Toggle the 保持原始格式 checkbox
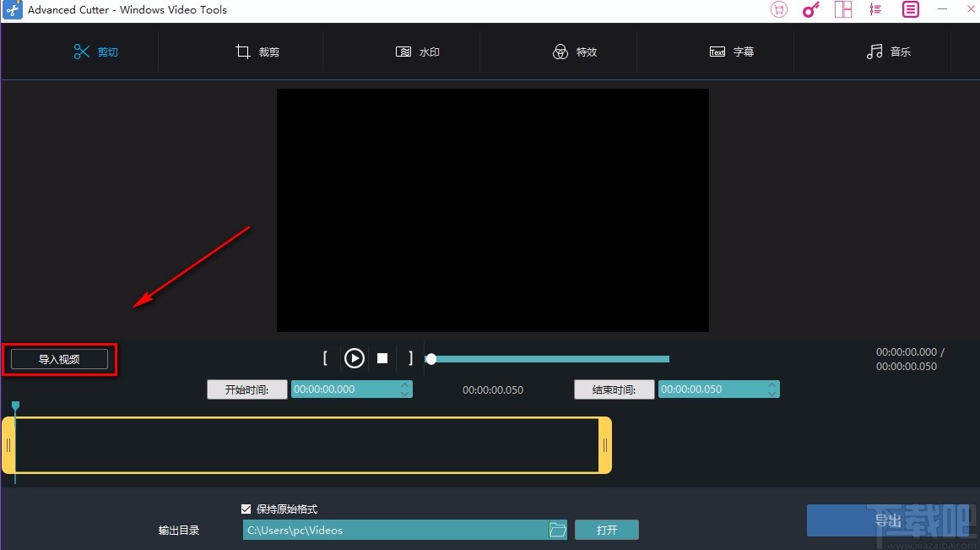 (x=246, y=509)
